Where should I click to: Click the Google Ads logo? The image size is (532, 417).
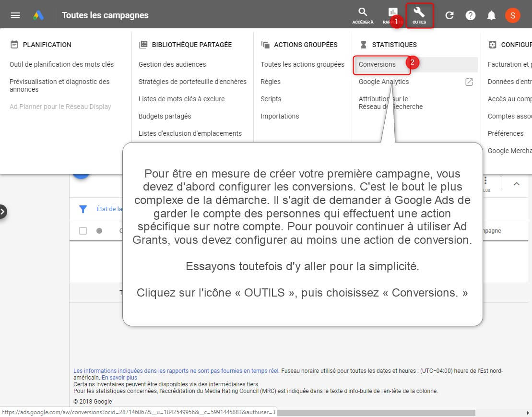tap(38, 15)
